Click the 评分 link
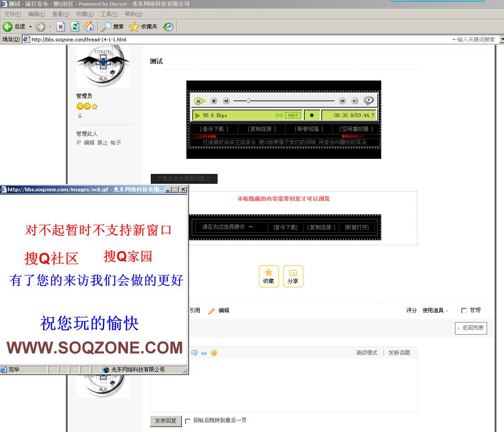This screenshot has width=504, height=432. click(411, 310)
